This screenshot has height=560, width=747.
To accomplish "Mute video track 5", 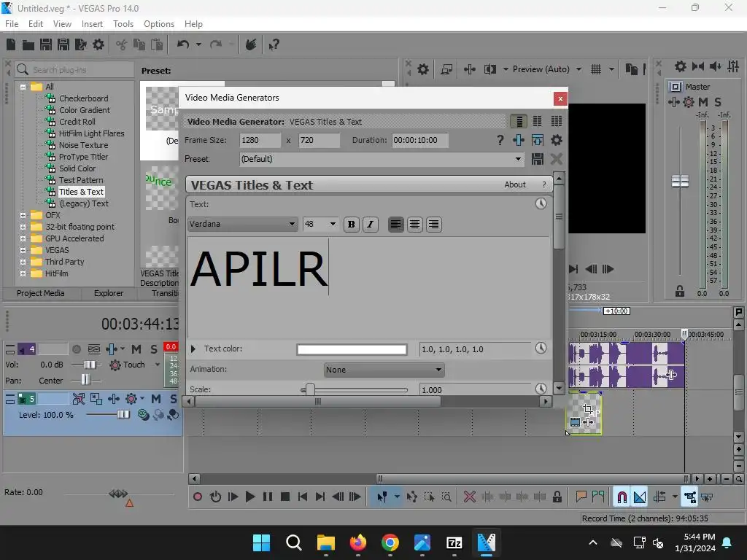I will [x=156, y=399].
